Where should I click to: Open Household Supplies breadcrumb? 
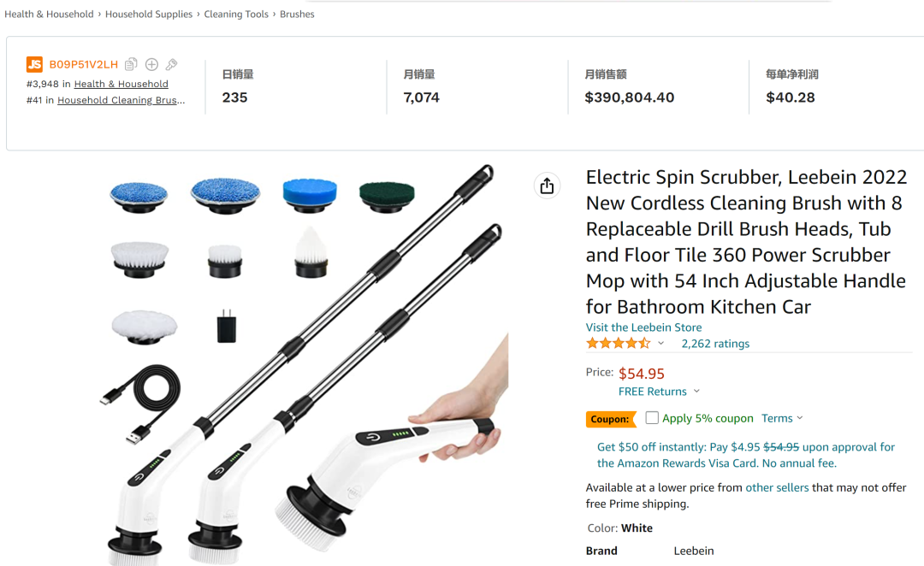click(149, 14)
